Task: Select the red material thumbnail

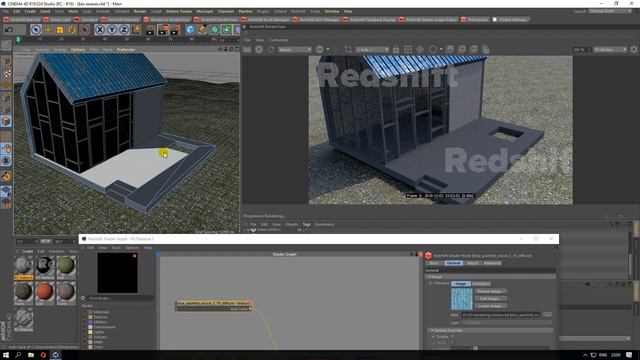Action: coord(44,293)
